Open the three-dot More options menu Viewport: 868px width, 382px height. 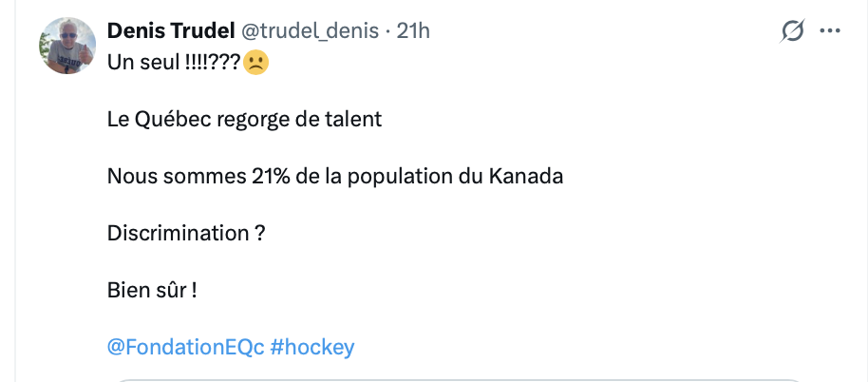(831, 31)
